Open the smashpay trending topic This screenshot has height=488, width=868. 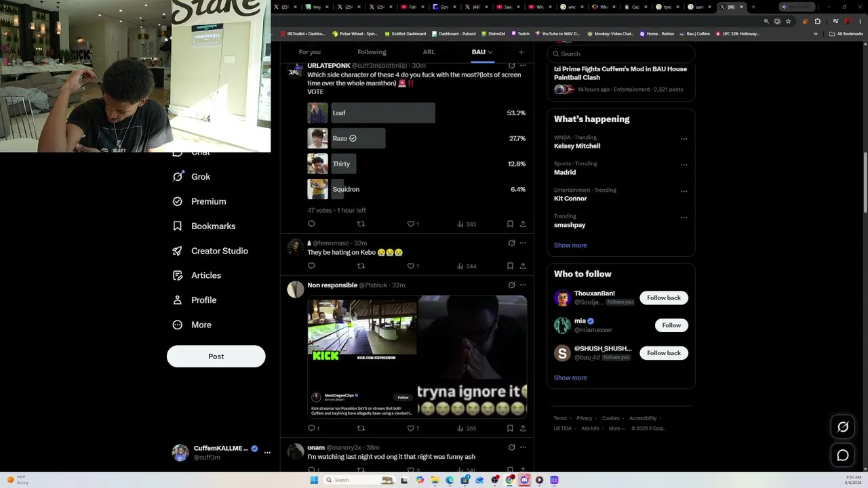click(570, 225)
